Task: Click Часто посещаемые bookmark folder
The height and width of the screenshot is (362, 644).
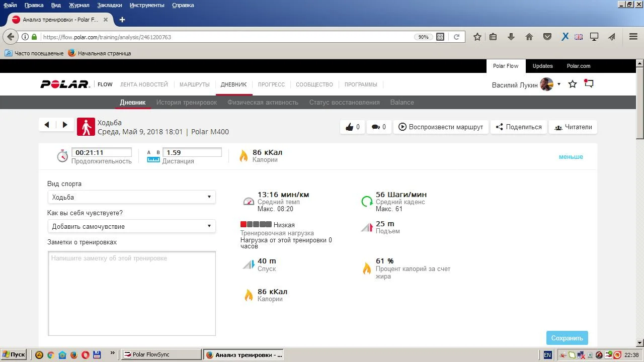Action: 34,53
